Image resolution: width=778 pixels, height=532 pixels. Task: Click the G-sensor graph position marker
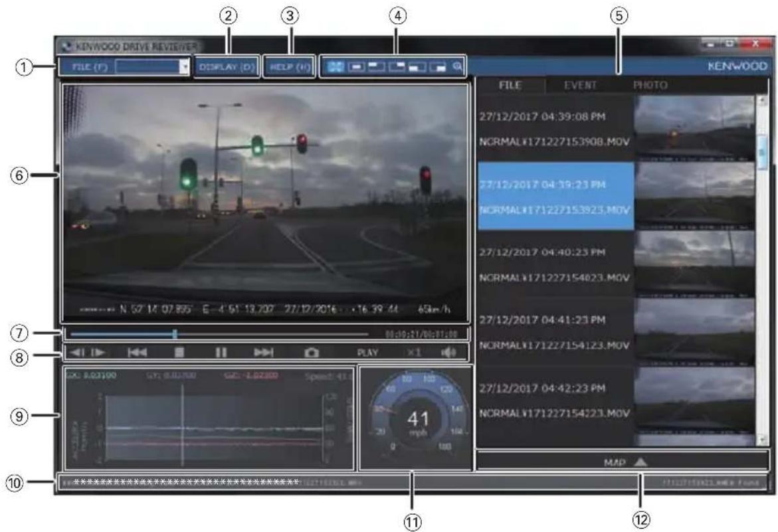(182, 426)
